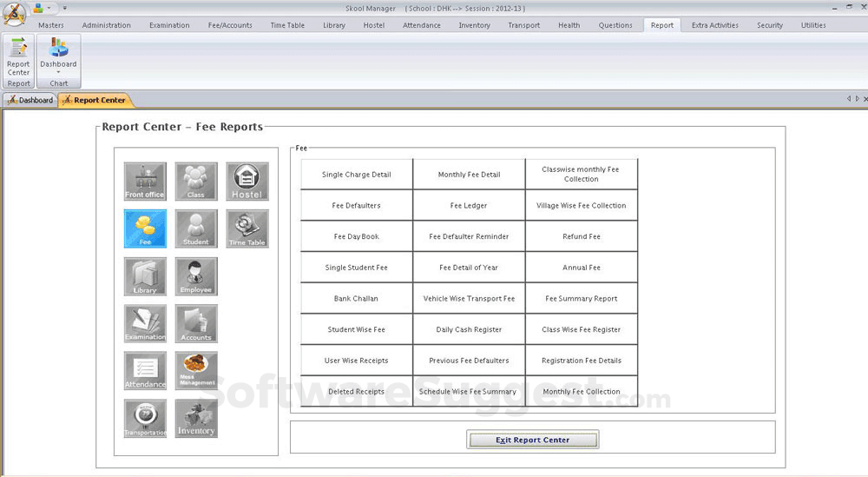Open the Mess Management reports icon
Image resolution: width=868 pixels, height=477 pixels.
click(196, 371)
